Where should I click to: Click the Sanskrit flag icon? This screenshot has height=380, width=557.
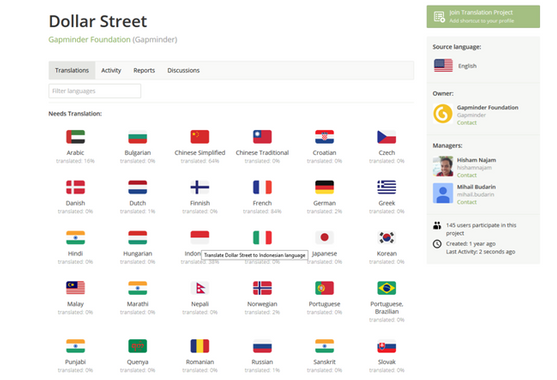point(324,346)
